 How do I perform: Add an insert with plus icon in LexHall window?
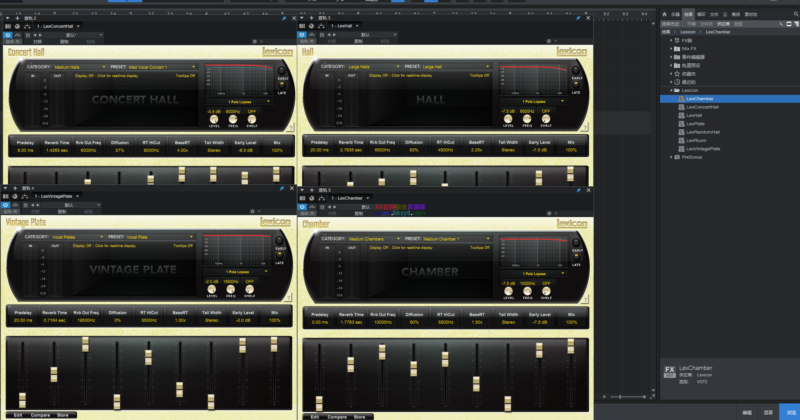311,18
